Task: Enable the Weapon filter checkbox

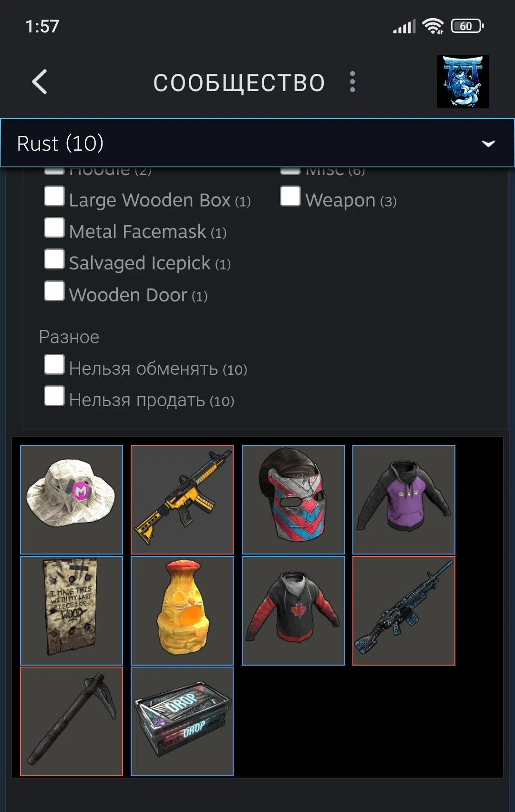Action: 290,196
